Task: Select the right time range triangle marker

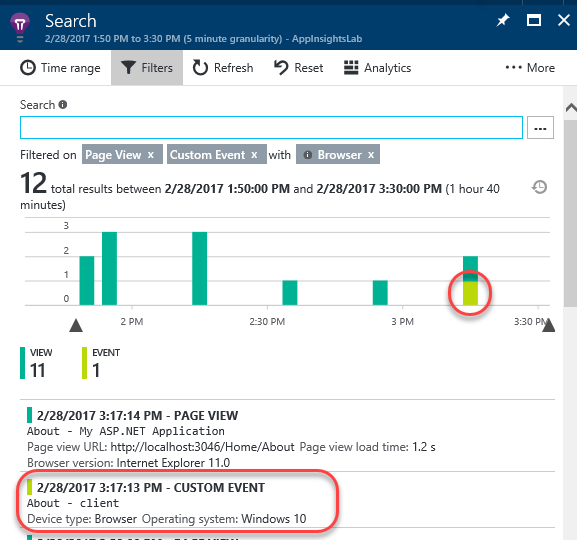Action: click(548, 325)
